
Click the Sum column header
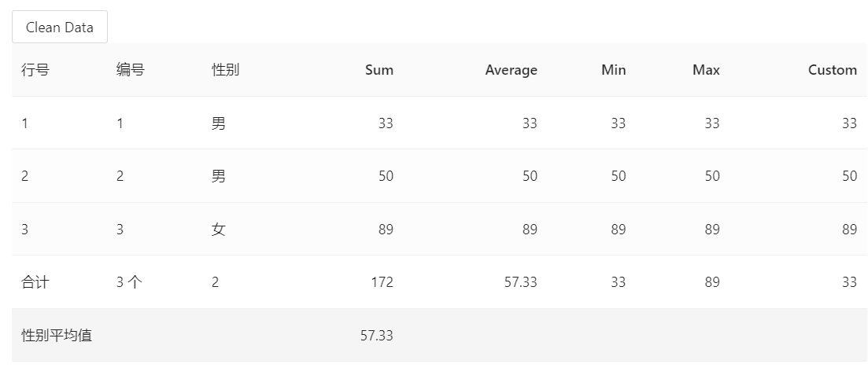click(x=379, y=70)
